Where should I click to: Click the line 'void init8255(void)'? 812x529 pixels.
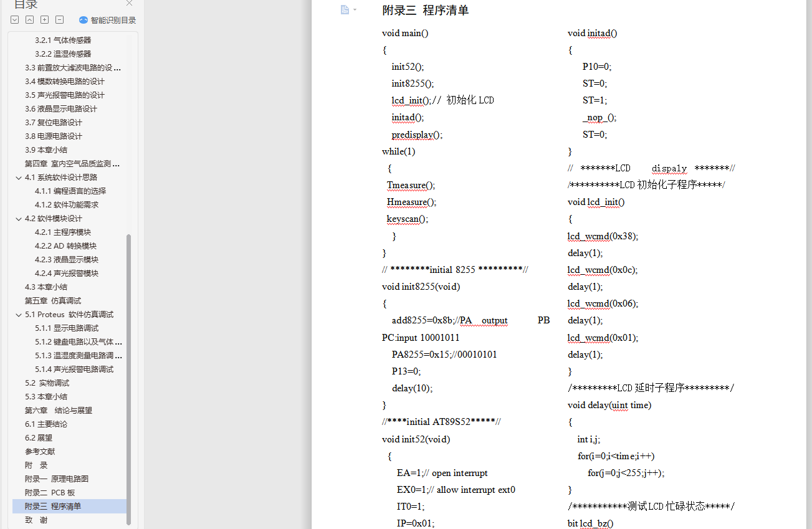coord(421,287)
